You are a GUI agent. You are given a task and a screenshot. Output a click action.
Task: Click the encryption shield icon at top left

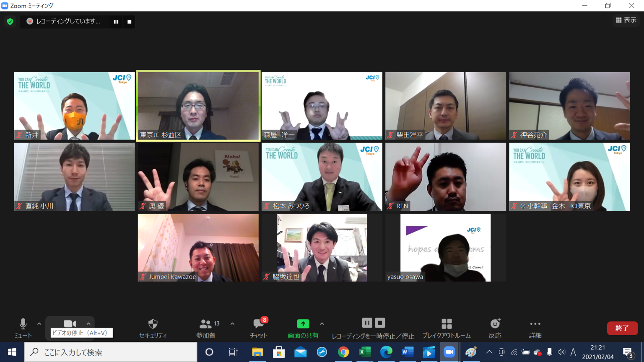(x=10, y=21)
